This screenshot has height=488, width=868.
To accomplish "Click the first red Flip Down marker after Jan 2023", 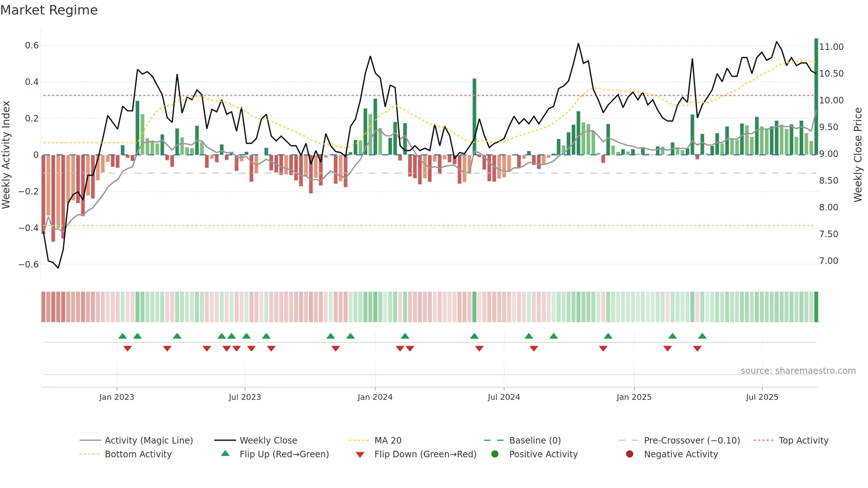I will 127,348.
